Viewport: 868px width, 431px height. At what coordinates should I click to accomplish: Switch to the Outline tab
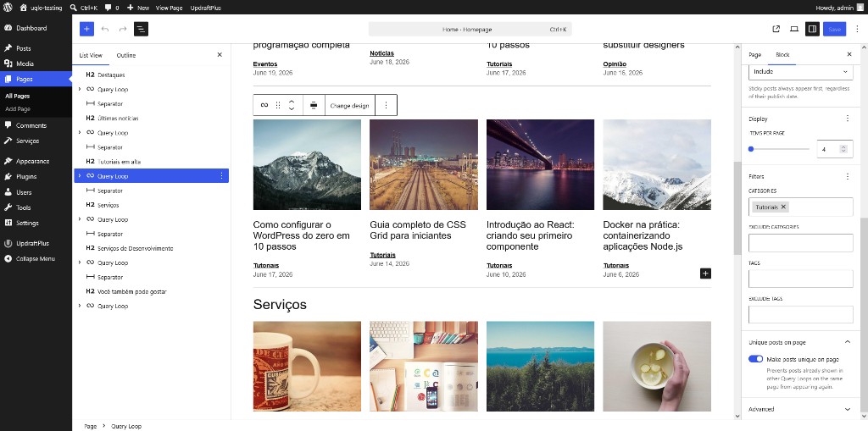tap(125, 55)
